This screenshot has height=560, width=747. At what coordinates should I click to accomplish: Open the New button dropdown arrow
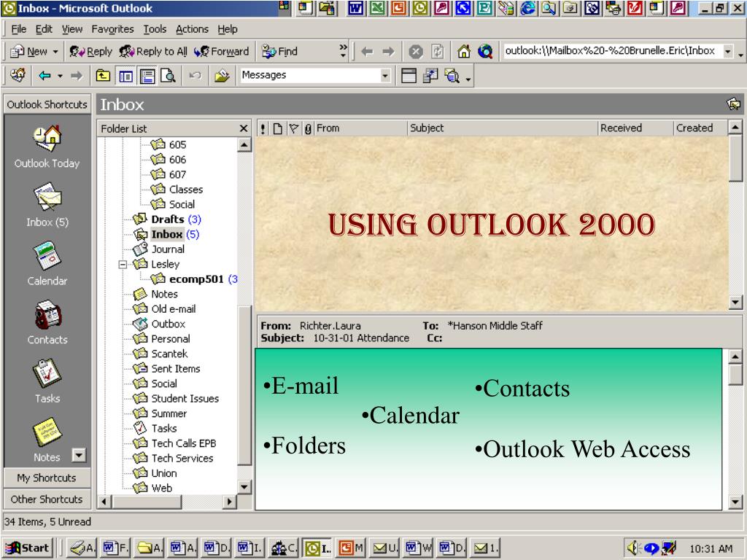55,52
